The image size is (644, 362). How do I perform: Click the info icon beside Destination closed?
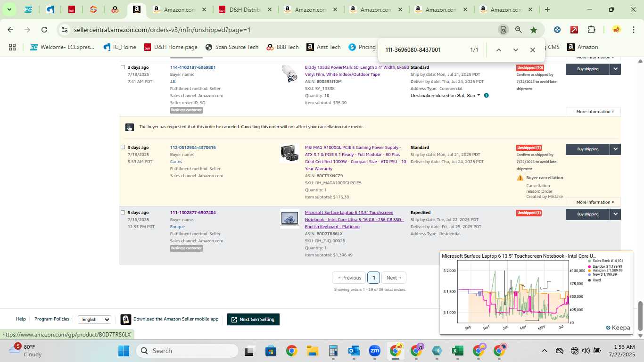coord(486,95)
